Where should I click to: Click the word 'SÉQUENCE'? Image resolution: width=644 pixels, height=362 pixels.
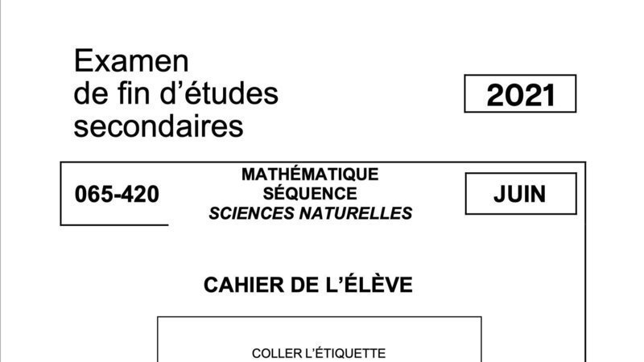[310, 194]
